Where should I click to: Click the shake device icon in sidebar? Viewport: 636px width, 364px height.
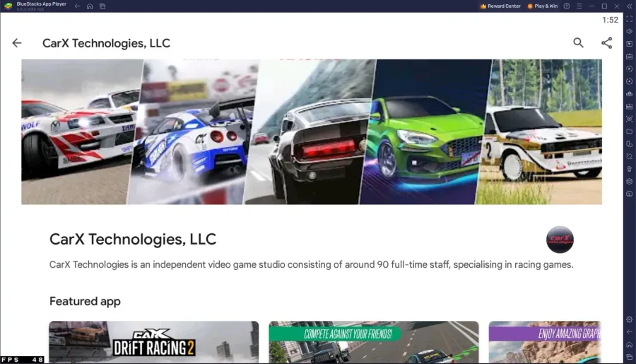pos(629,156)
